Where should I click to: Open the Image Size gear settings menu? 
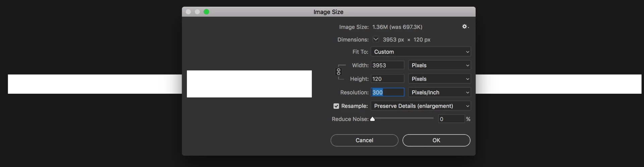pyautogui.click(x=465, y=26)
